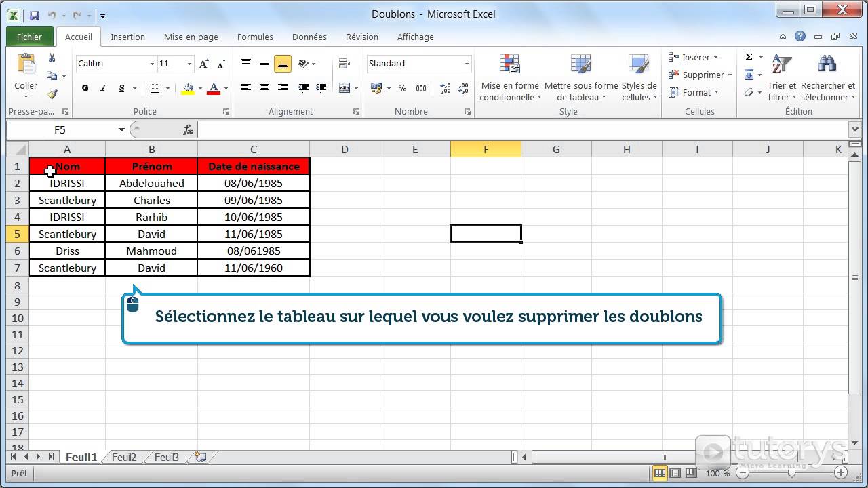Click the zoom out minus button
868x488 pixels.
click(x=742, y=473)
